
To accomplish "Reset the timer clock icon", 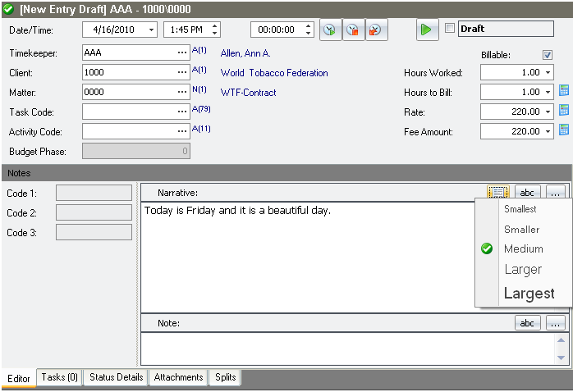I will [375, 30].
